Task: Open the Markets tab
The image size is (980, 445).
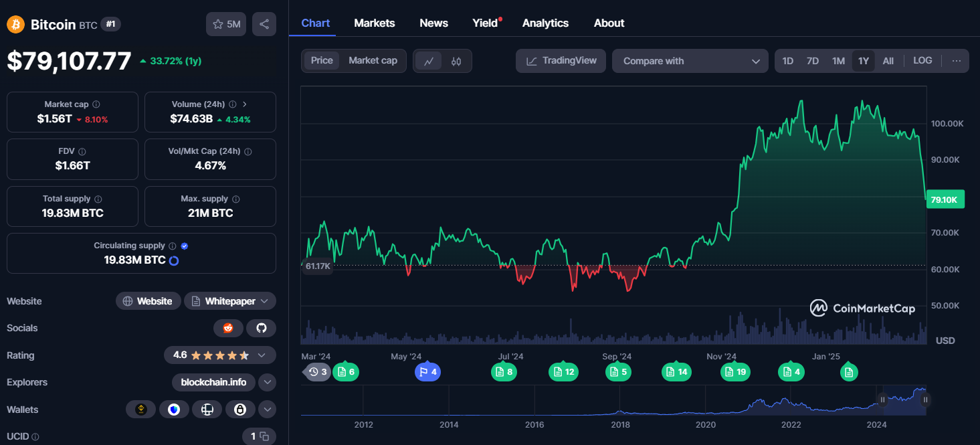Action: (375, 23)
